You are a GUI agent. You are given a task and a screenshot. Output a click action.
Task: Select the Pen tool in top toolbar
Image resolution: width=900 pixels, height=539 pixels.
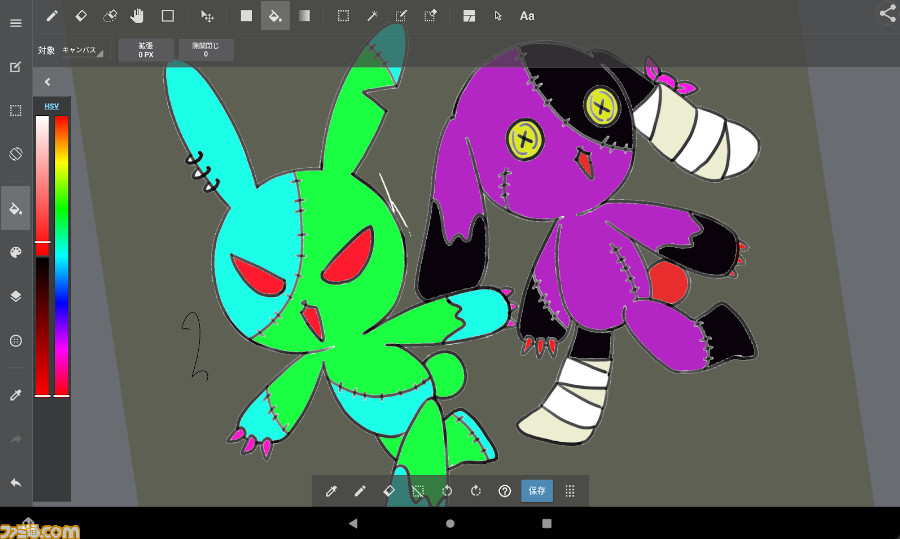click(x=52, y=16)
